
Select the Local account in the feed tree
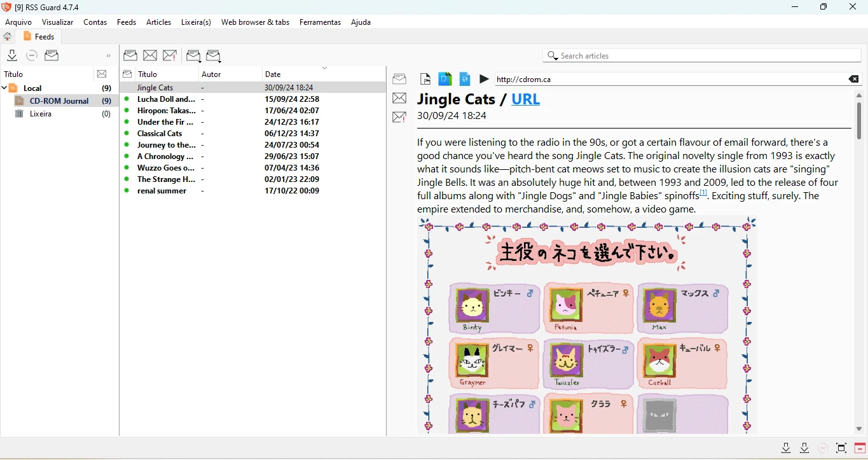pos(32,88)
